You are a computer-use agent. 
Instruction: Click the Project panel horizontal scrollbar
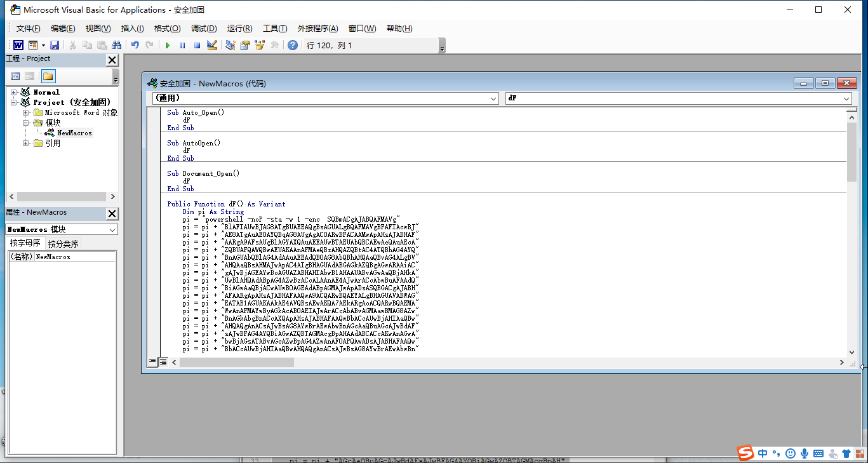tap(61, 197)
